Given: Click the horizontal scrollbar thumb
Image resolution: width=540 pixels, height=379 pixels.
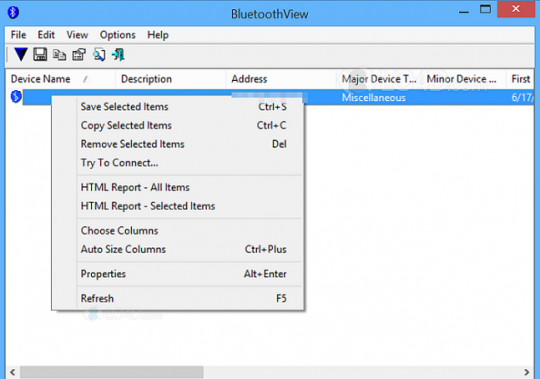Looking at the screenshot, I should [x=112, y=372].
